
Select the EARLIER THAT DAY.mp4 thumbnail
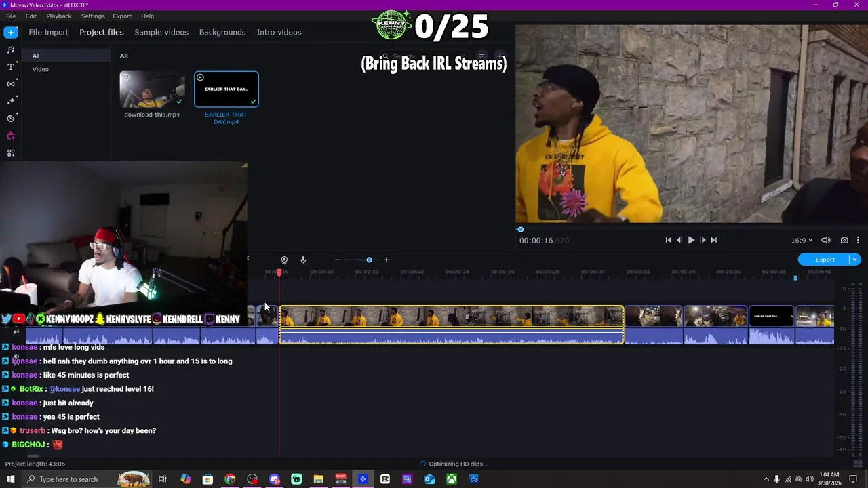226,89
